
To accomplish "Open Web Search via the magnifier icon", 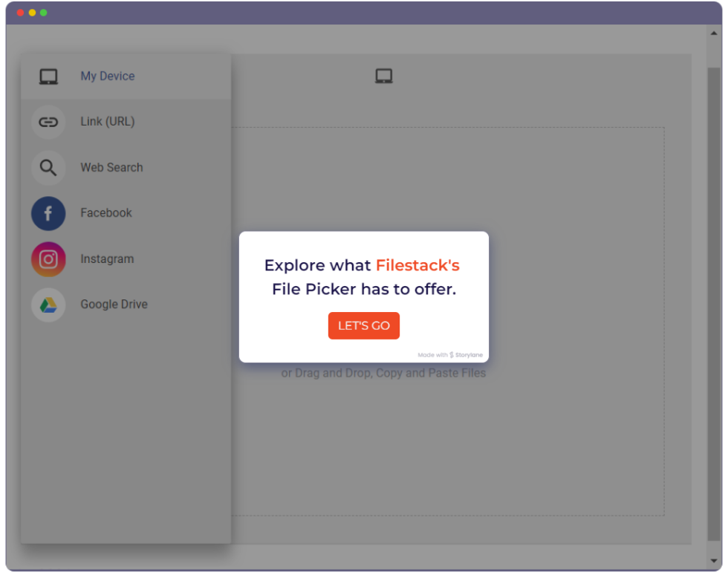I will 48,167.
